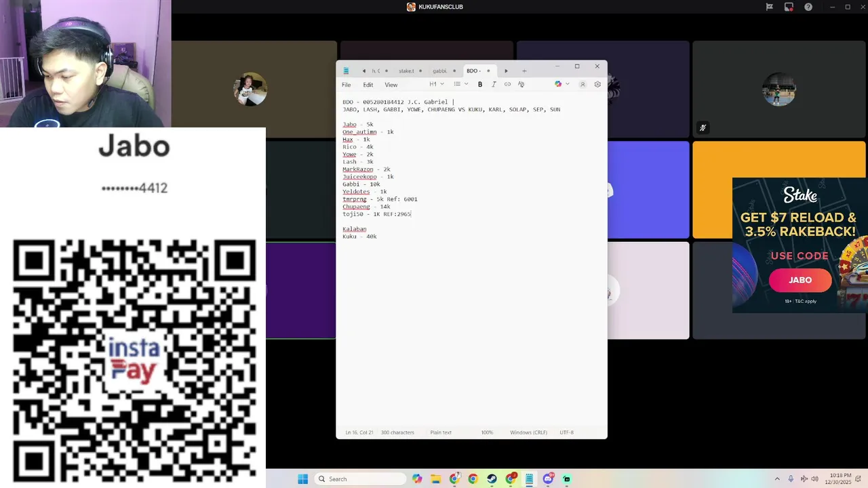Viewport: 868px width, 488px height.
Task: Click the Stake logo on the ad banner
Action: click(x=800, y=196)
